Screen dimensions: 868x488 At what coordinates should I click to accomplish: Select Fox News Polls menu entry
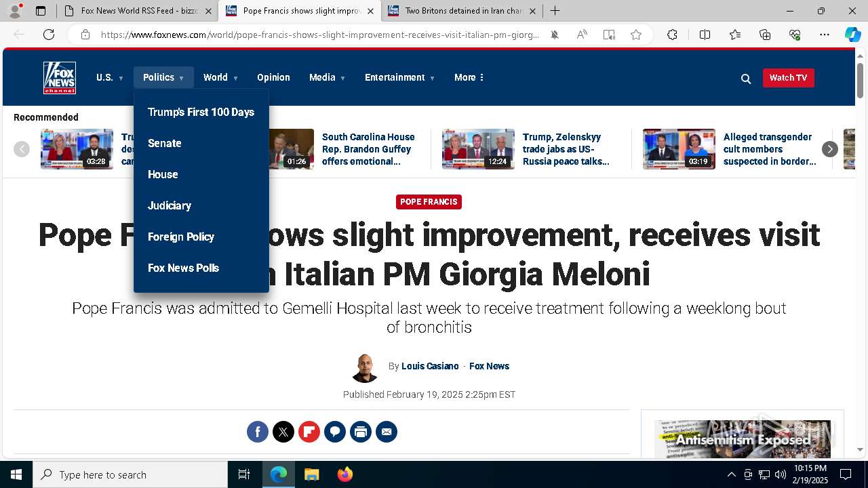coord(183,268)
